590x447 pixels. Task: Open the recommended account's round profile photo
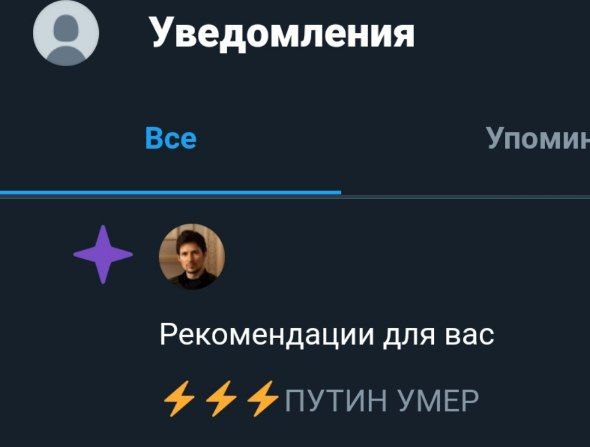coord(192,257)
